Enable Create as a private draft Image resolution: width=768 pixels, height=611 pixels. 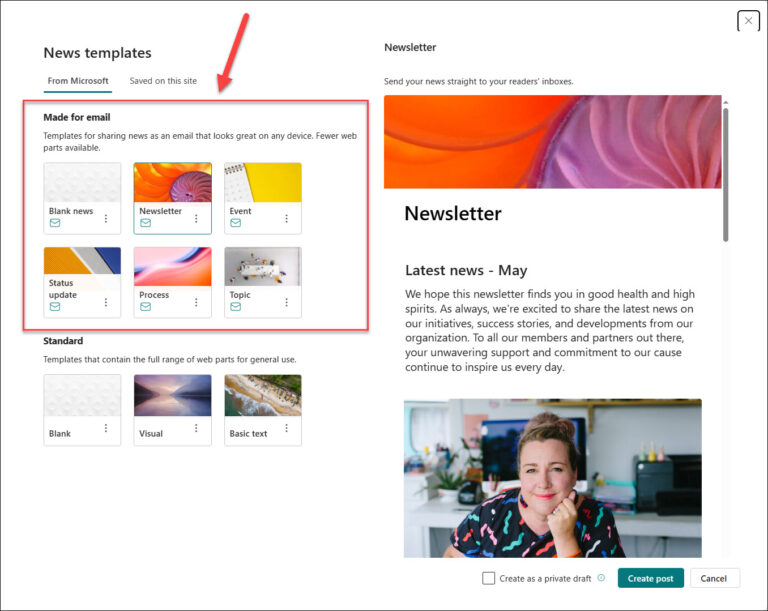[x=488, y=578]
